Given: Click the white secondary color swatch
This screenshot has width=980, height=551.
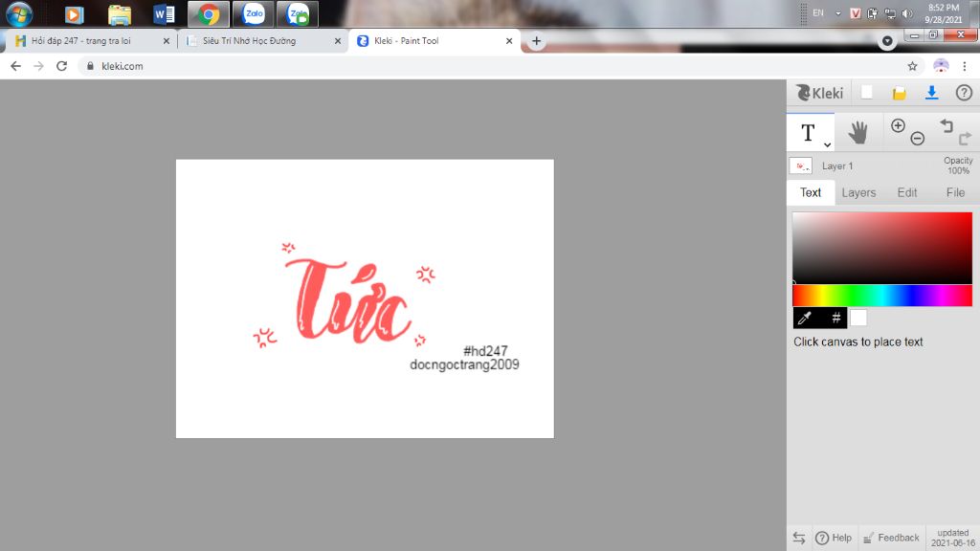Looking at the screenshot, I should pyautogui.click(x=858, y=318).
